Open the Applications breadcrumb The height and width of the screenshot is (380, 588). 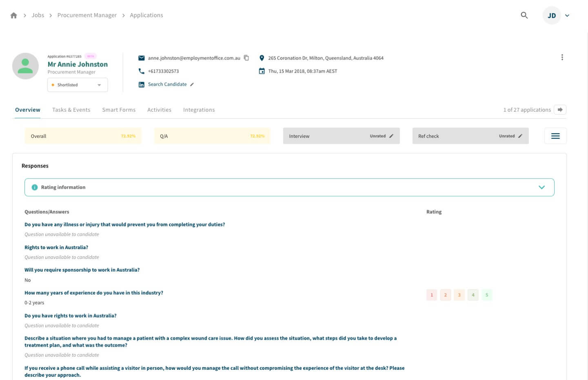pyautogui.click(x=146, y=15)
